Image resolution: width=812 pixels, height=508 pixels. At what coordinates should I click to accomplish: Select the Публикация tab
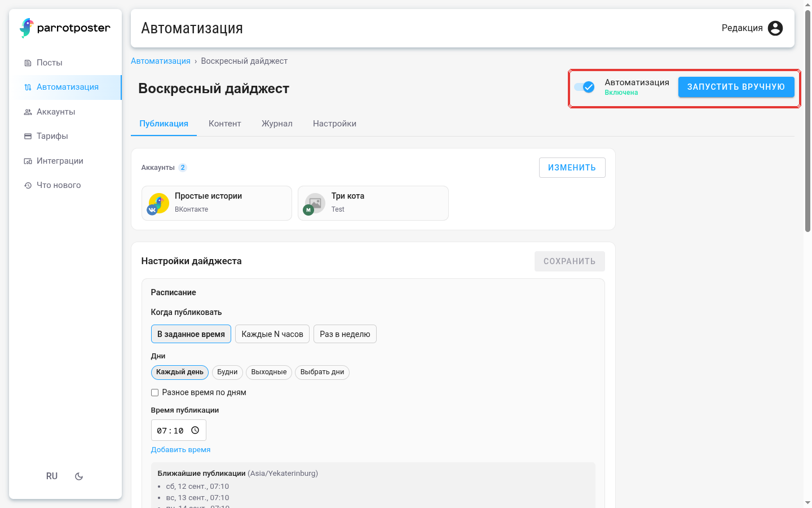pyautogui.click(x=164, y=124)
